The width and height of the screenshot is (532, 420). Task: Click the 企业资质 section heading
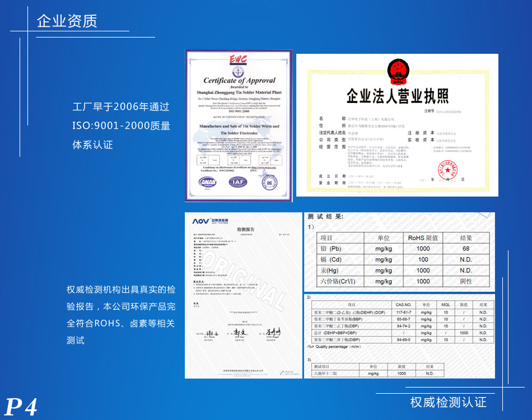pyautogui.click(x=67, y=21)
